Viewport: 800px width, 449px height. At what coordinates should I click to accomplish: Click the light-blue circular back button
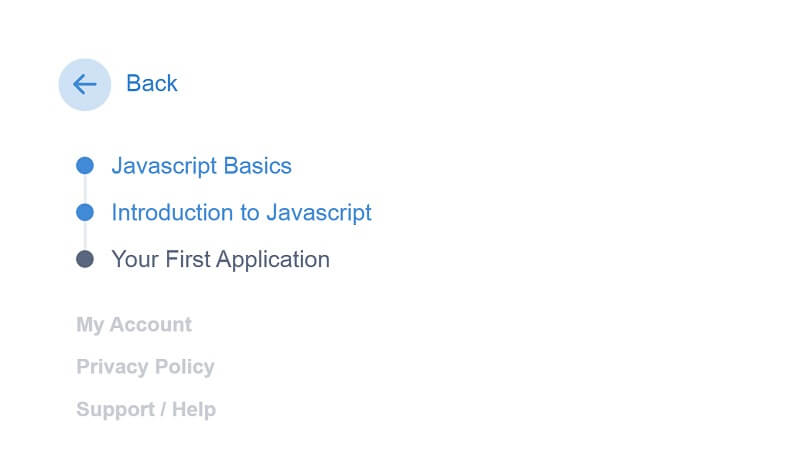[85, 84]
